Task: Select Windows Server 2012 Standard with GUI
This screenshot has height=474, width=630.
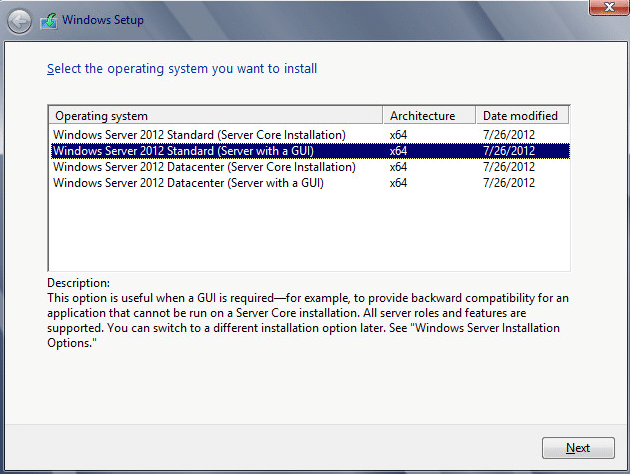Action: tap(310, 151)
